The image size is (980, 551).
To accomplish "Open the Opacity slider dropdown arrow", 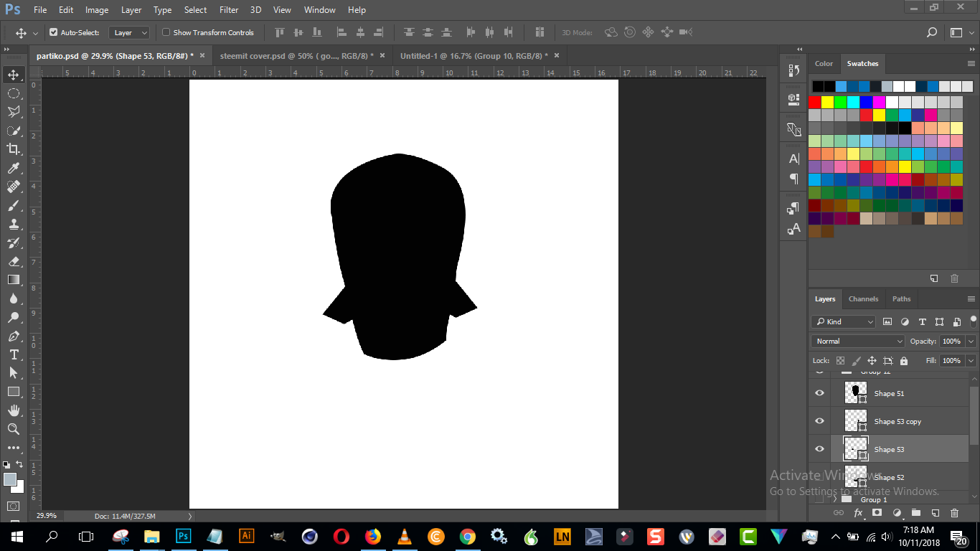I will pyautogui.click(x=971, y=342).
